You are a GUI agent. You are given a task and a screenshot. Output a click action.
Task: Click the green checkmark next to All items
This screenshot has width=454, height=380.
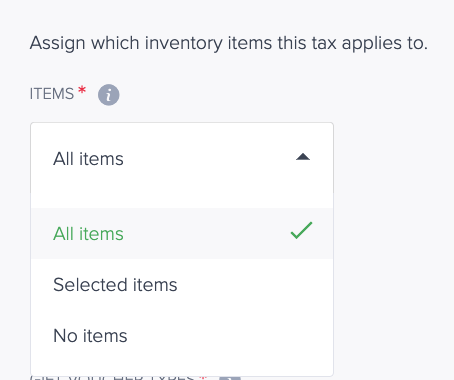pos(301,231)
